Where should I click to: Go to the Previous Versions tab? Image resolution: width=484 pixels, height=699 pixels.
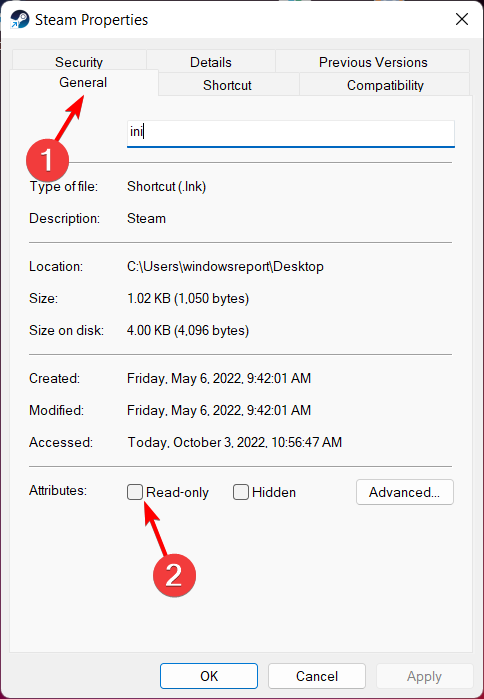pos(373,62)
